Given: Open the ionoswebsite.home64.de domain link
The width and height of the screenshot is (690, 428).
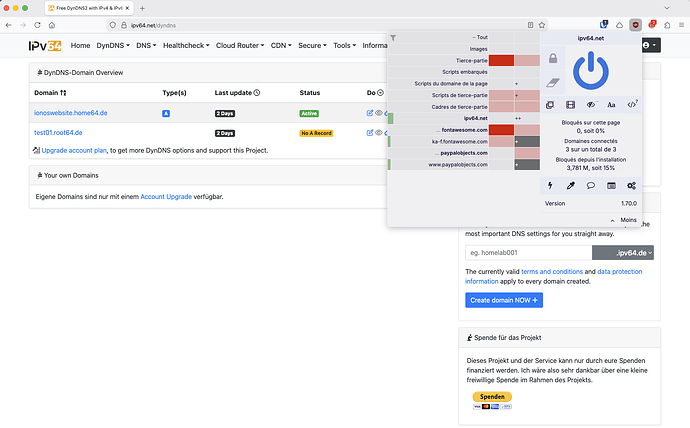Looking at the screenshot, I should 72,113.
